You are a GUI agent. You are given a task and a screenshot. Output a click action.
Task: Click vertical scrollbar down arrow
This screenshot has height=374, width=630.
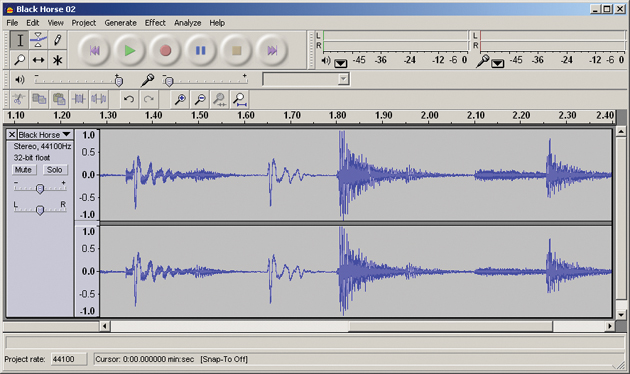tap(621, 315)
